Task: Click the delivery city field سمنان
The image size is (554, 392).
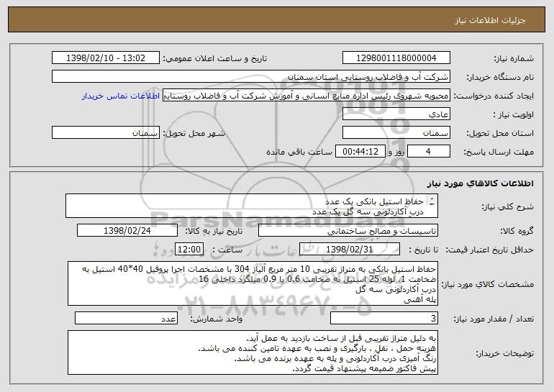Action: tap(106, 133)
